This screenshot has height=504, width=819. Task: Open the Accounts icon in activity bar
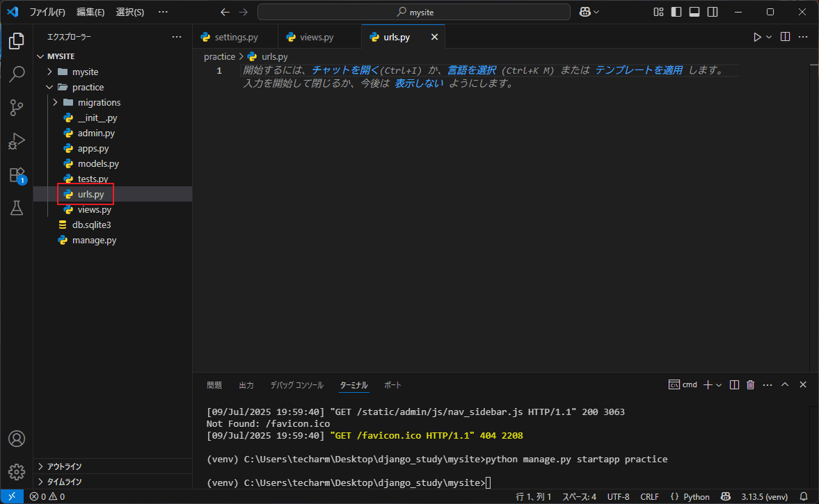17,439
